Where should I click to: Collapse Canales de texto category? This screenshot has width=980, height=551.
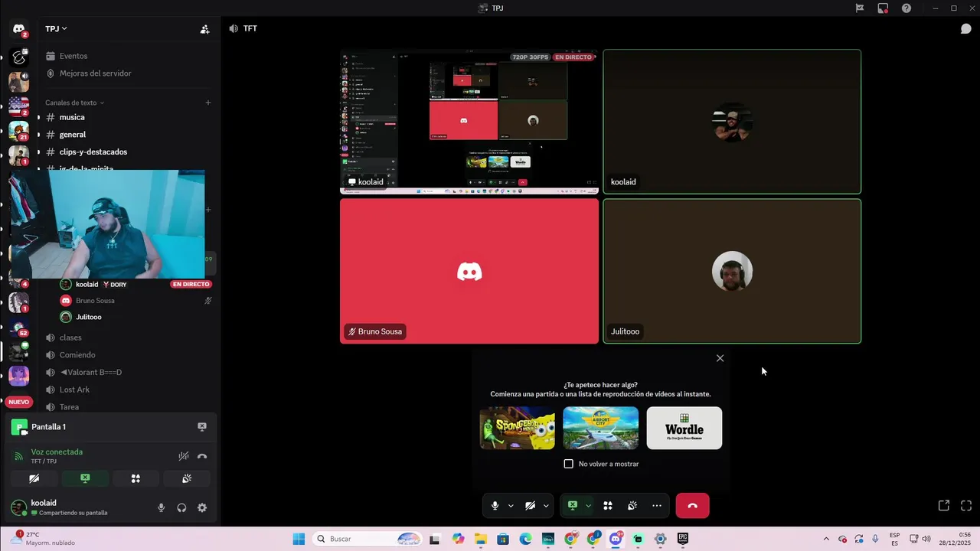(x=74, y=103)
